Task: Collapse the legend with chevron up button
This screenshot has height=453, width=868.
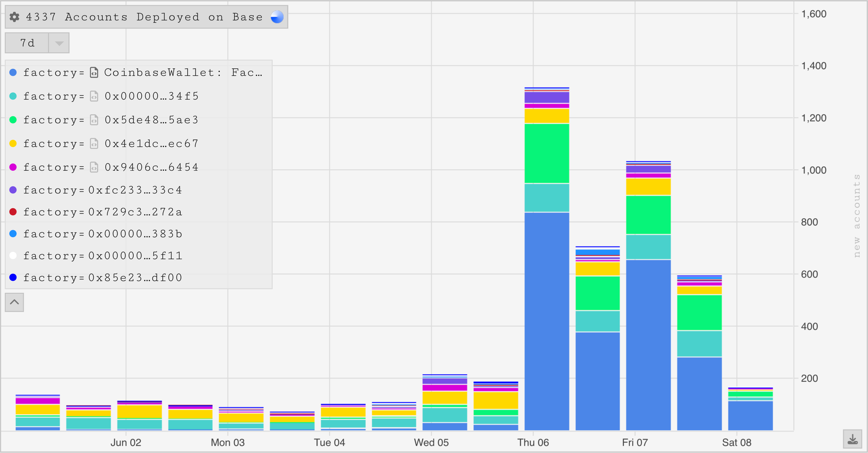Action: click(x=14, y=302)
